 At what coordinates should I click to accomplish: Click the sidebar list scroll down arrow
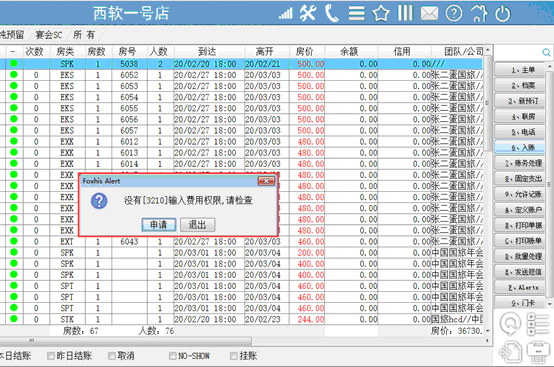pos(549,303)
